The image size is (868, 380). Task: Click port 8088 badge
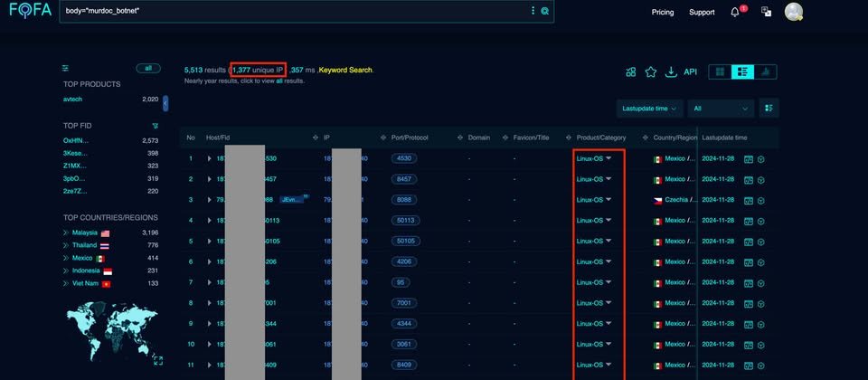tap(404, 200)
